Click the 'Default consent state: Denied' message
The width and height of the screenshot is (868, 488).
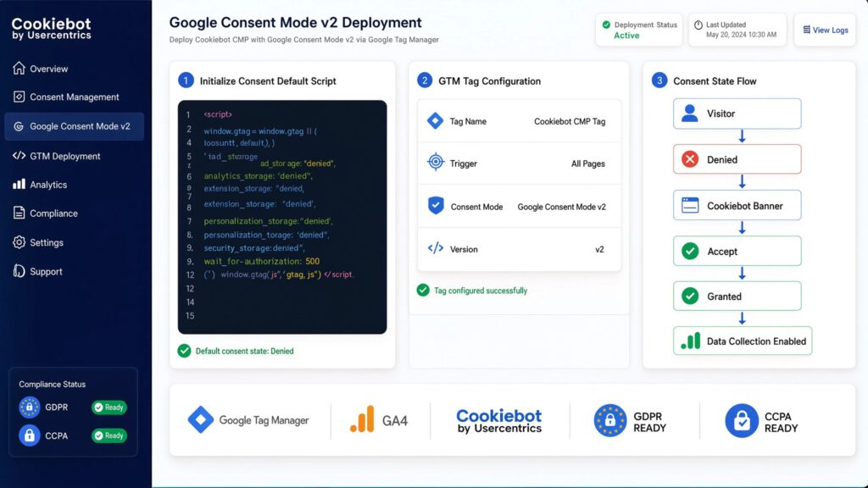(245, 351)
